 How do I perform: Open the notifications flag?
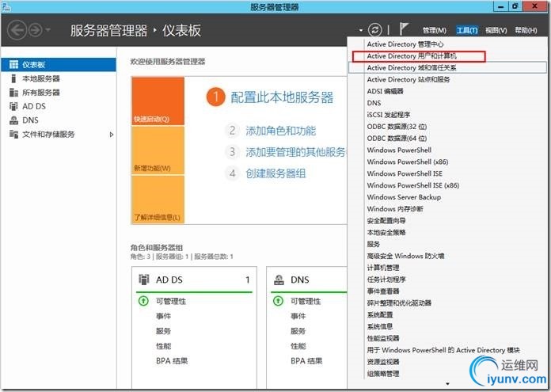pyautogui.click(x=404, y=29)
